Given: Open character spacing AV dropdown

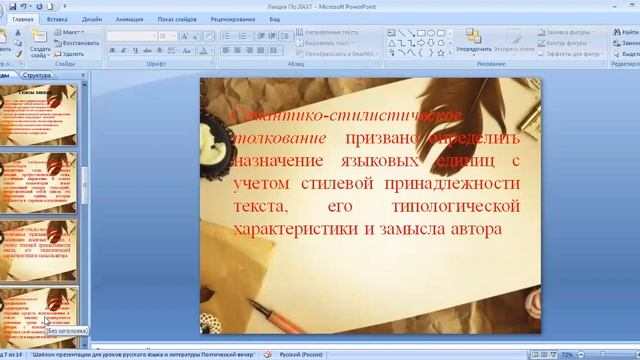Looking at the screenshot, I should point(172,51).
